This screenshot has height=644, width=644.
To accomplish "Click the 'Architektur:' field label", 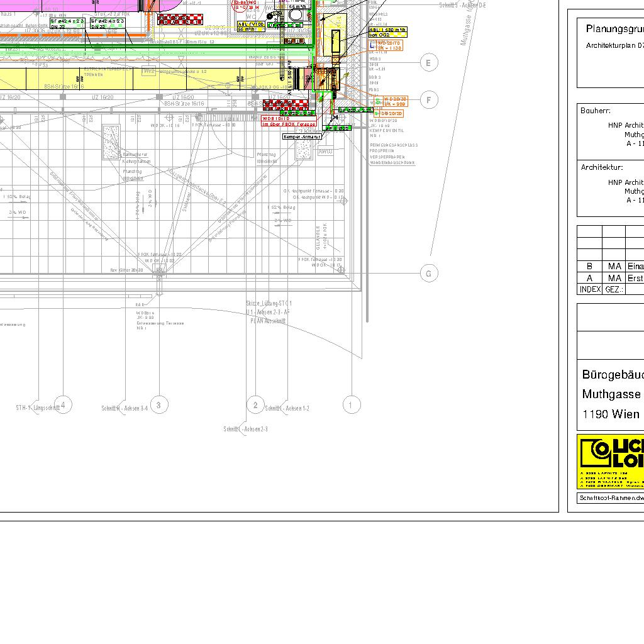I will pyautogui.click(x=602, y=167).
